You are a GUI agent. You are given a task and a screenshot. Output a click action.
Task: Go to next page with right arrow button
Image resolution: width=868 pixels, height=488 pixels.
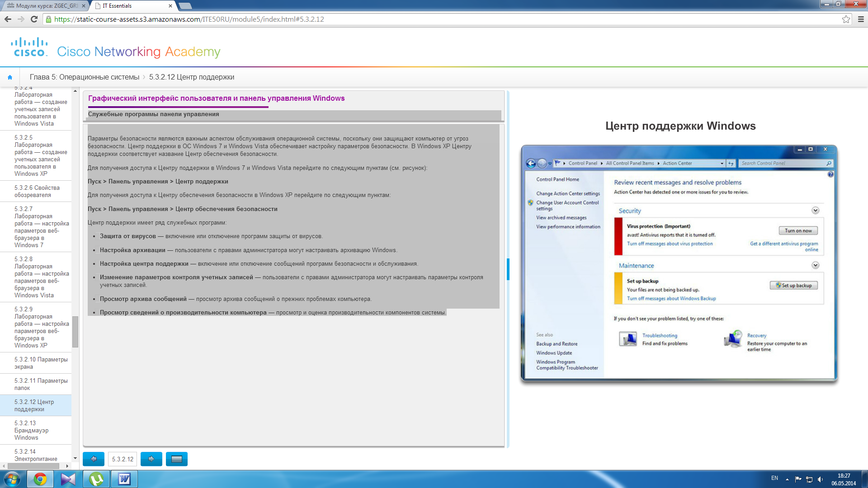click(151, 459)
